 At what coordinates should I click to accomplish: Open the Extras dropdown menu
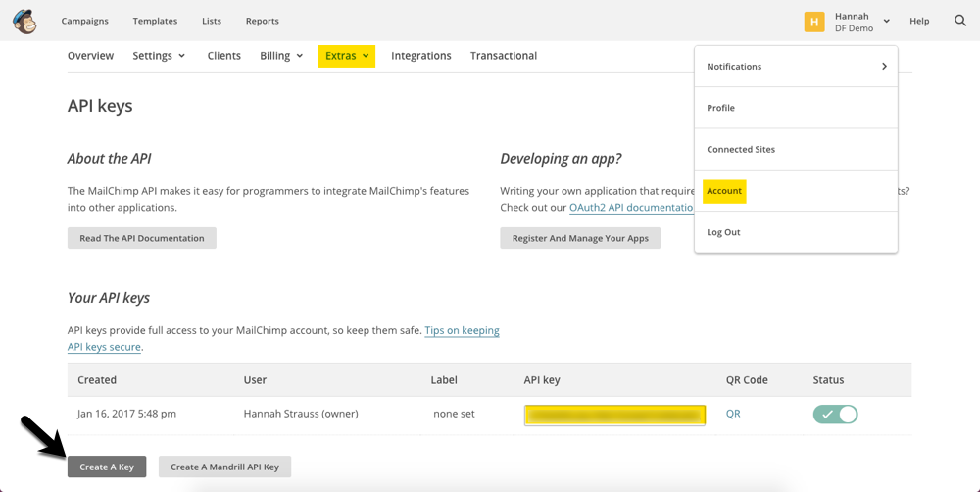[346, 56]
